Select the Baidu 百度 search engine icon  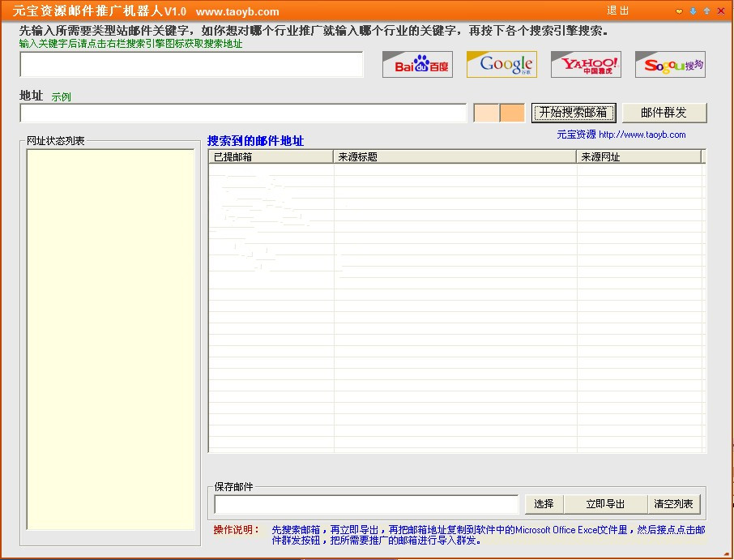click(x=416, y=64)
